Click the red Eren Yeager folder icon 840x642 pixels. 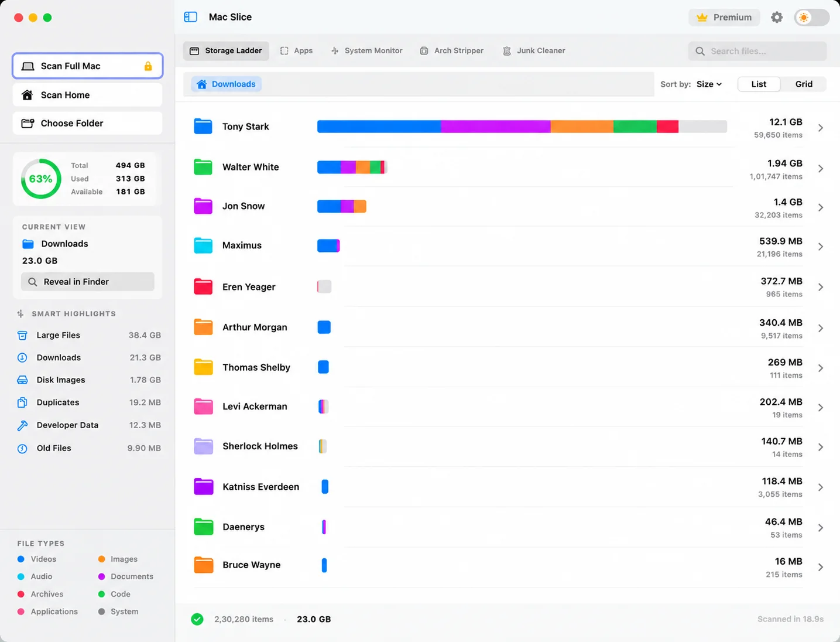203,287
